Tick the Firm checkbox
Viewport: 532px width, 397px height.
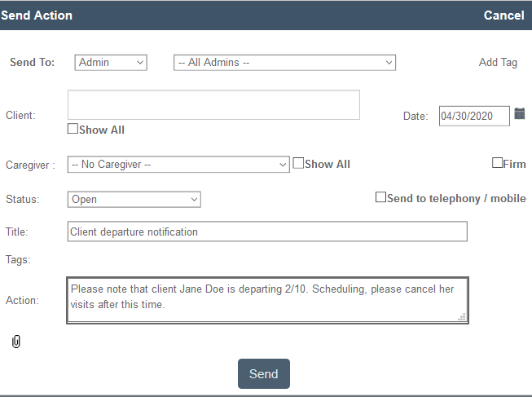pyautogui.click(x=497, y=163)
